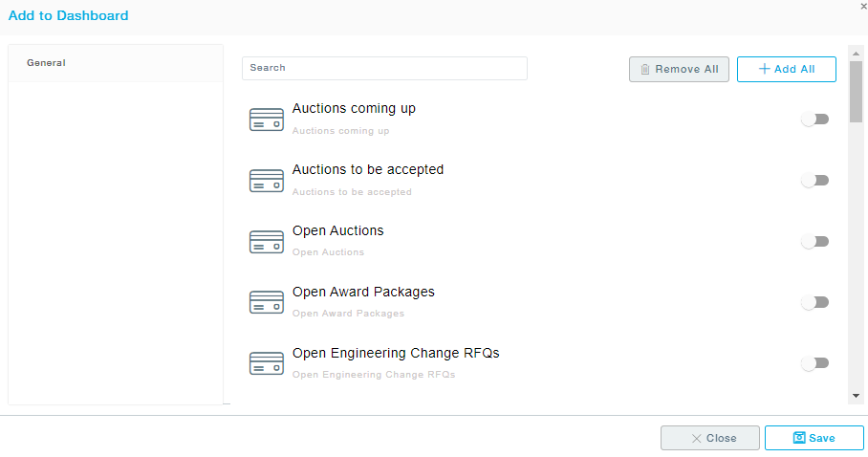Viewport: 868px width, 457px height.
Task: Turn on Open Award Packages toggle
Action: 814,303
